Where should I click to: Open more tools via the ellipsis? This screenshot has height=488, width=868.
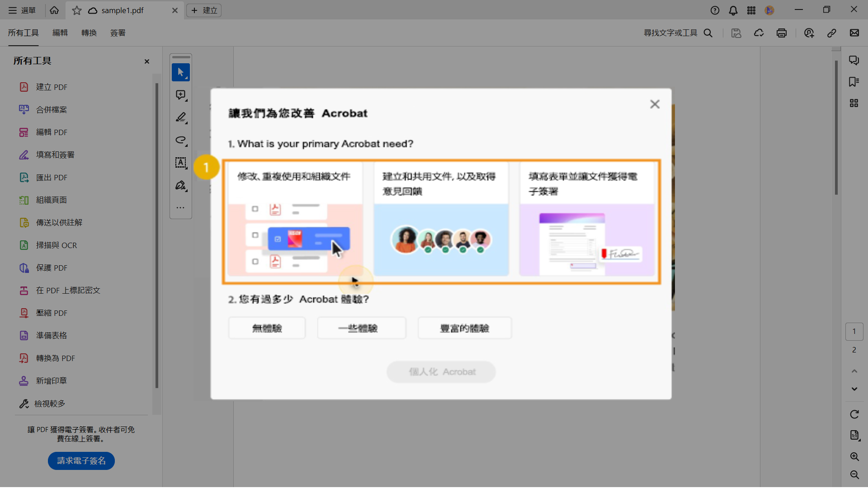(180, 207)
